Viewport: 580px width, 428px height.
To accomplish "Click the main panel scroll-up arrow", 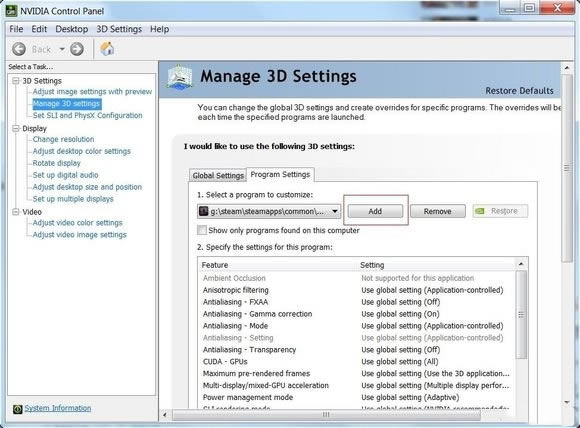I will tap(567, 68).
